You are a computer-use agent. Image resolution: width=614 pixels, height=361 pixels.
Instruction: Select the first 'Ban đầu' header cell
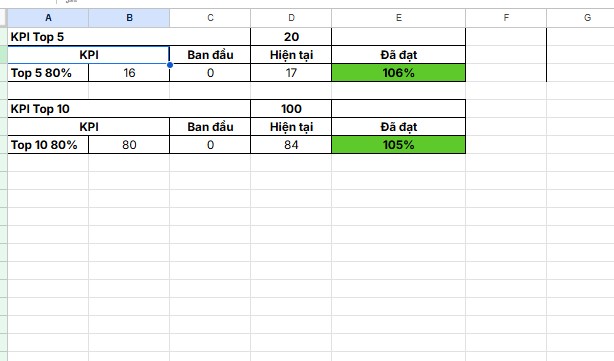pyautogui.click(x=210, y=55)
